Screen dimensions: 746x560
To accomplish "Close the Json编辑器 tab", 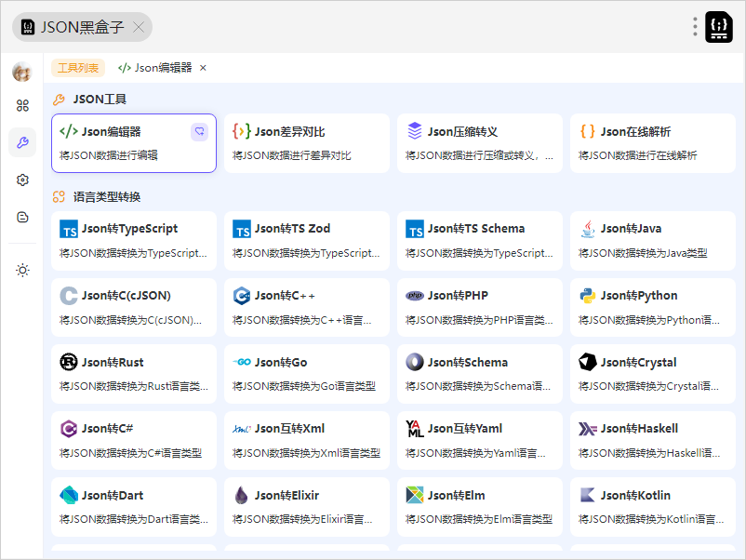I will (204, 68).
